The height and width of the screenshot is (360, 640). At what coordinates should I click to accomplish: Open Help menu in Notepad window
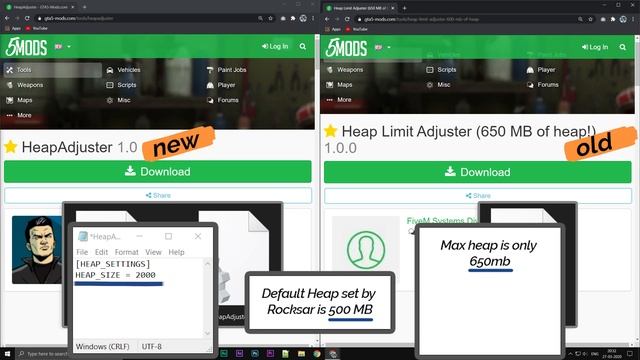click(x=176, y=252)
